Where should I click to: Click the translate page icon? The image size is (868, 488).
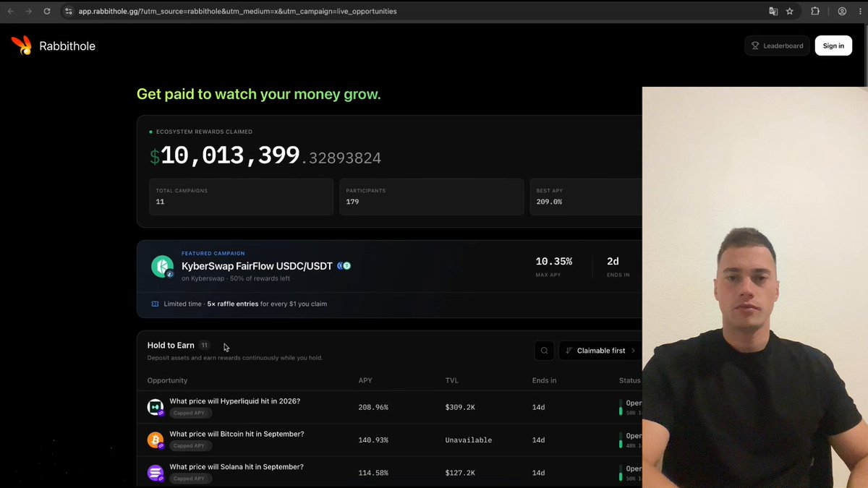point(773,12)
